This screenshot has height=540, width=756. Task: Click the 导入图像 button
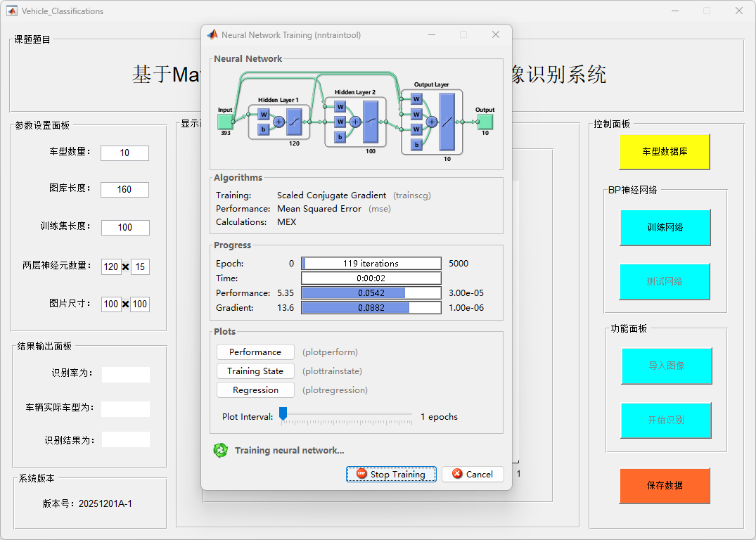666,366
